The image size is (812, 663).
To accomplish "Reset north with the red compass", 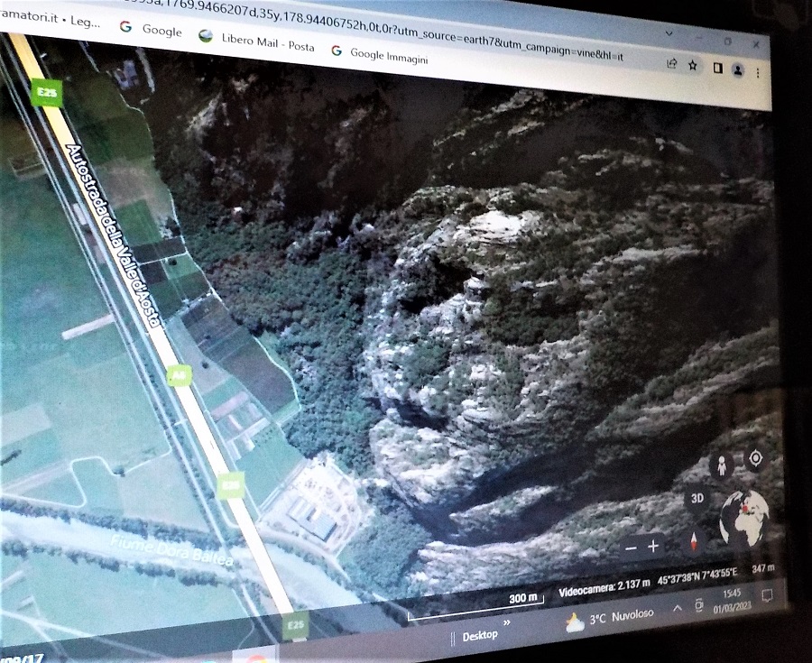I will coord(694,540).
